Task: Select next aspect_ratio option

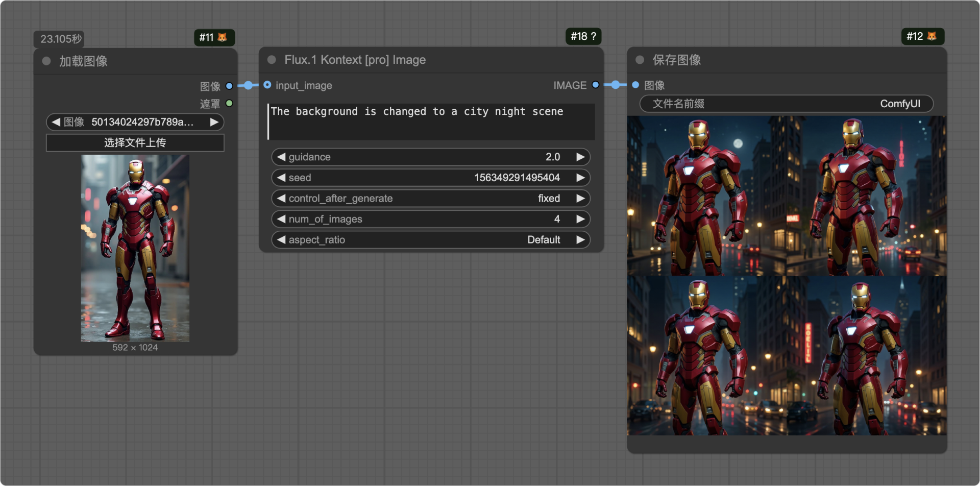Action: tap(580, 239)
